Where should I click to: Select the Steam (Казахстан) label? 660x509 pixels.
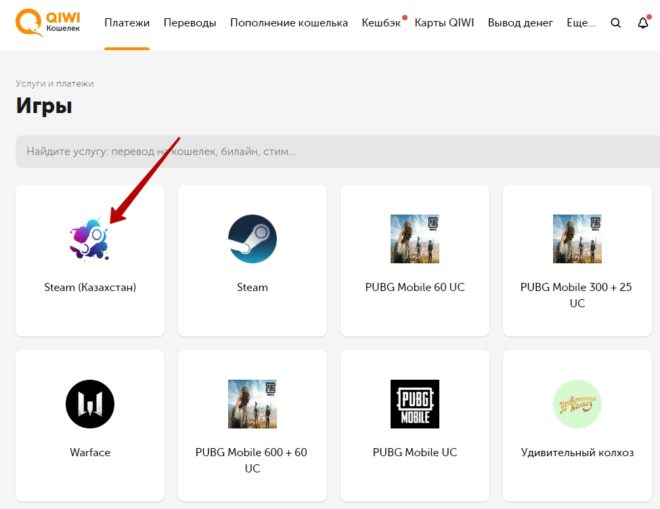coord(90,287)
